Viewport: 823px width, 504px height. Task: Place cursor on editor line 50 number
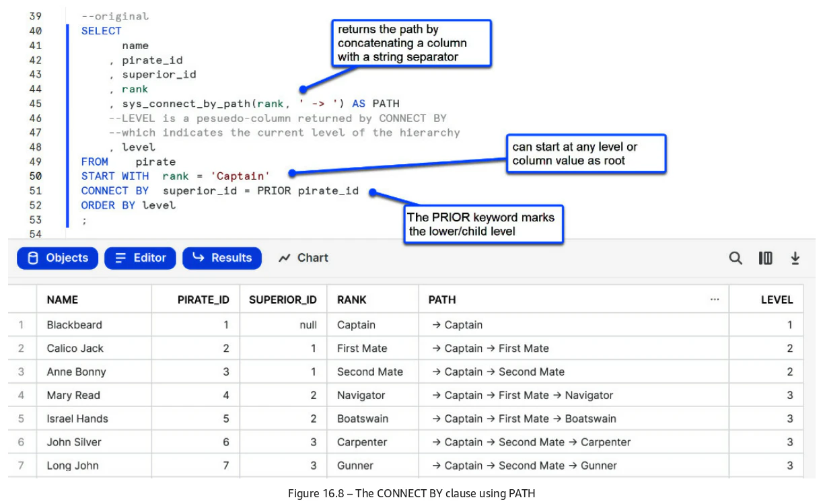point(35,176)
